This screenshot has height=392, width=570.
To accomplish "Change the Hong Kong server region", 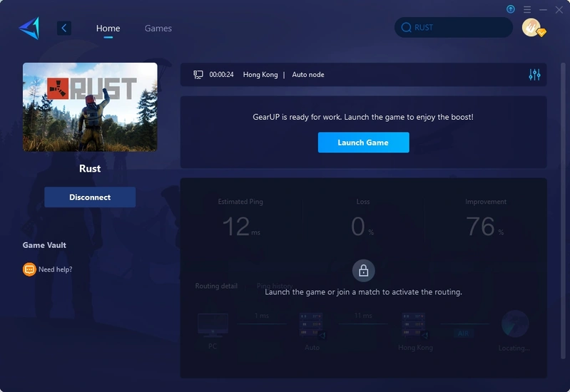I will (260, 75).
